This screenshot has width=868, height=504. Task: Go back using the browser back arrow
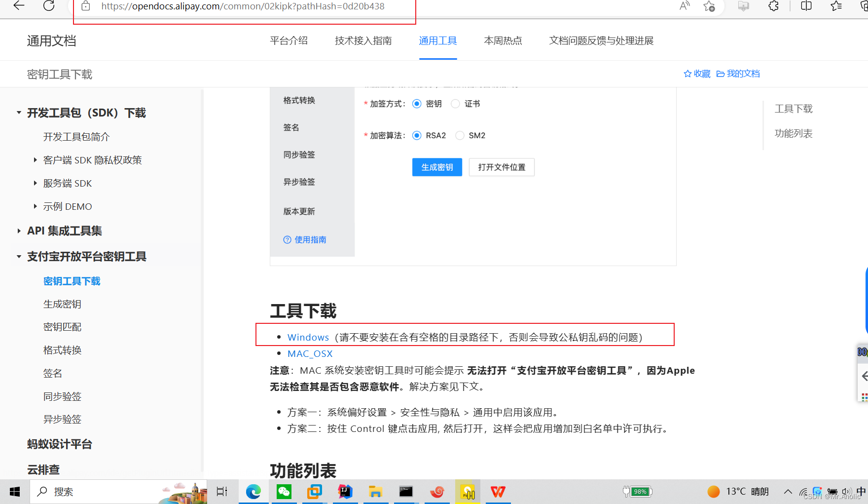tap(19, 6)
